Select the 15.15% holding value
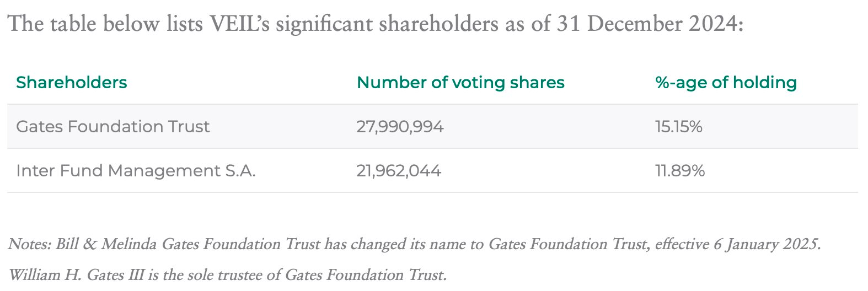This screenshot has height=291, width=868. tap(678, 127)
